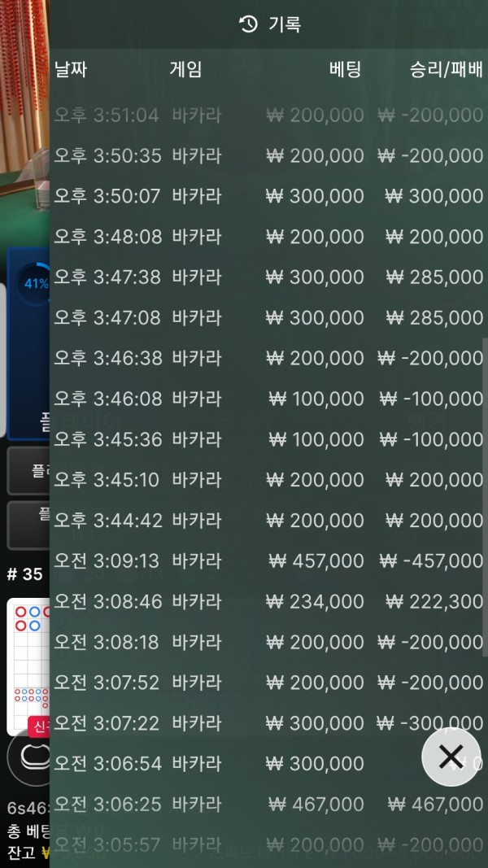Click the history clock icon beside 기록
The height and width of the screenshot is (868, 488).
click(x=248, y=24)
